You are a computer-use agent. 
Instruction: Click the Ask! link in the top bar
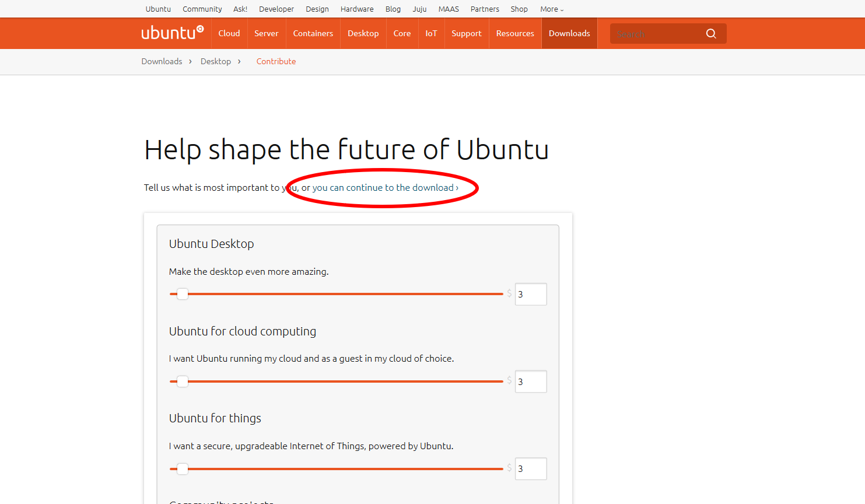(x=240, y=9)
